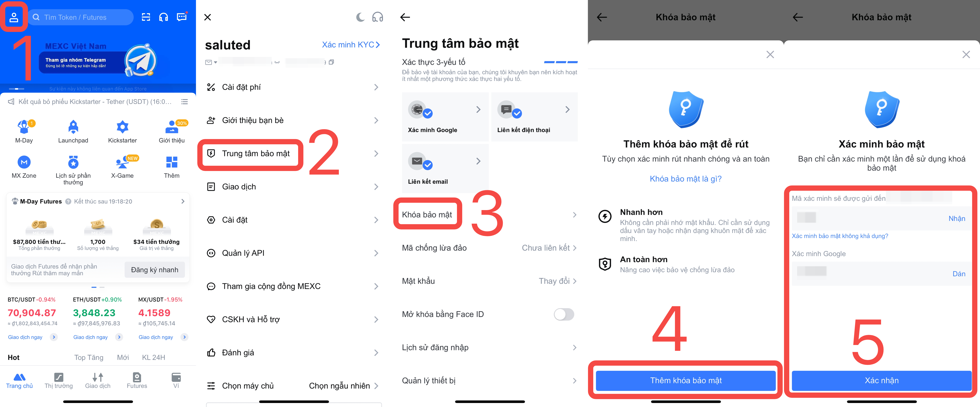Toggle dark mode with the moon icon
This screenshot has width=980, height=407.
(360, 17)
